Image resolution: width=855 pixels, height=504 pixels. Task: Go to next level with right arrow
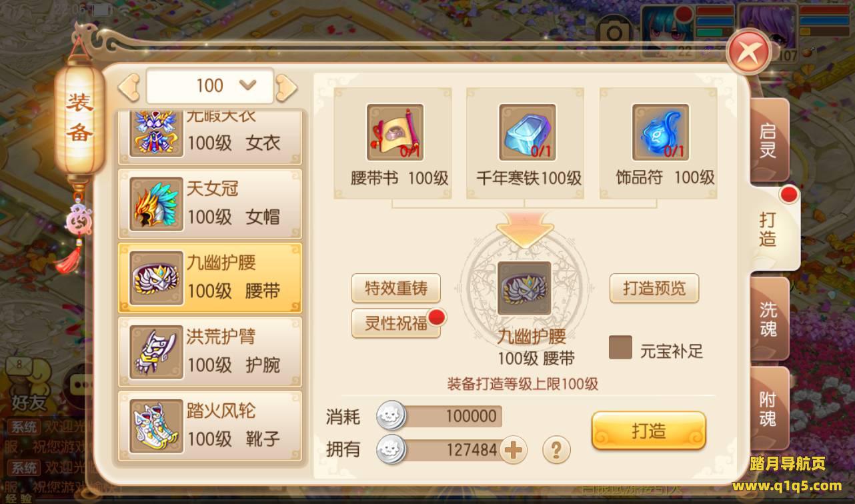pos(286,86)
